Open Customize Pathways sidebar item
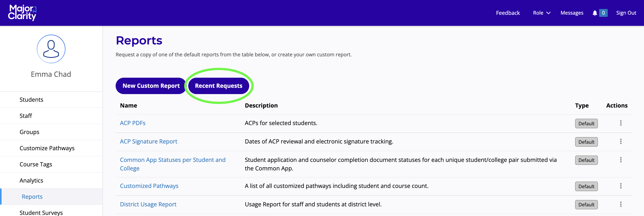The width and height of the screenshot is (644, 216). 47,148
